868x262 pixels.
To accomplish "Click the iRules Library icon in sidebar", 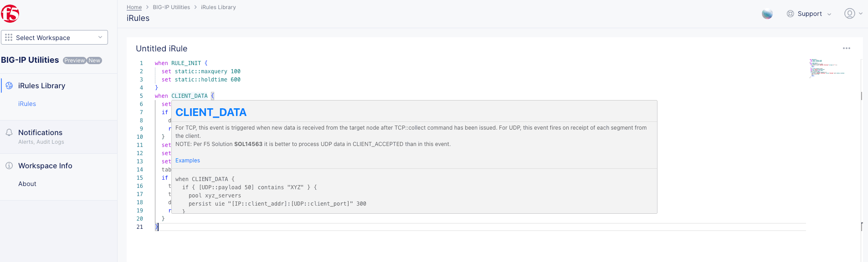I will click(x=9, y=86).
